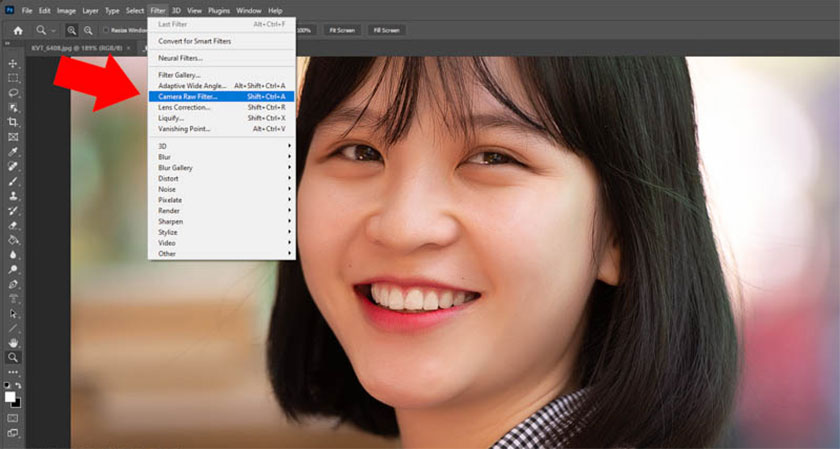The width and height of the screenshot is (840, 449).
Task: Choose the Zoom Out magnifier mode
Action: pos(88,31)
